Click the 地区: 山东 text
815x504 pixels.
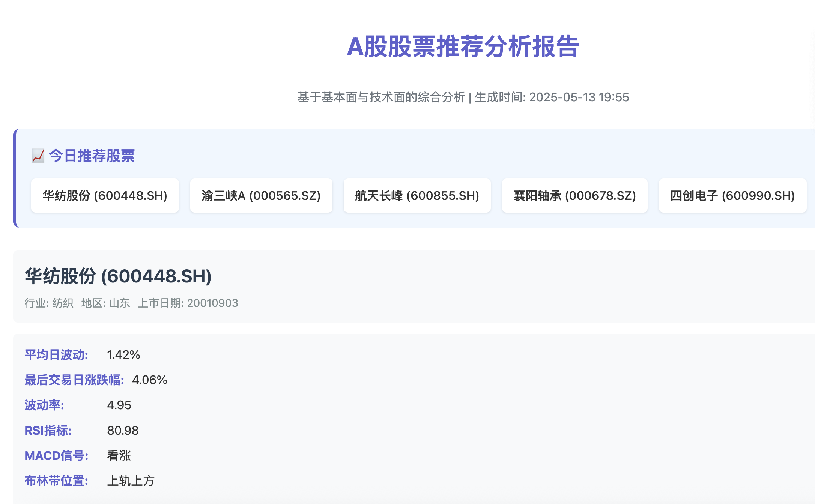106,303
